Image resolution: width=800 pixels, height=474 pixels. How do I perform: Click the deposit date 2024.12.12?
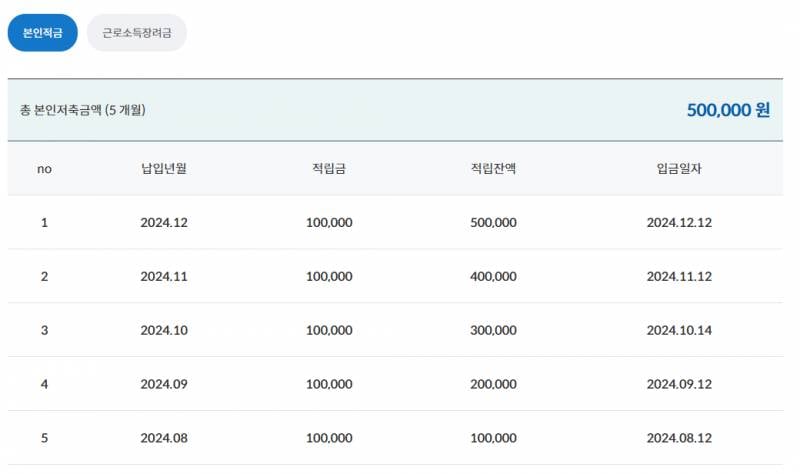tap(679, 222)
